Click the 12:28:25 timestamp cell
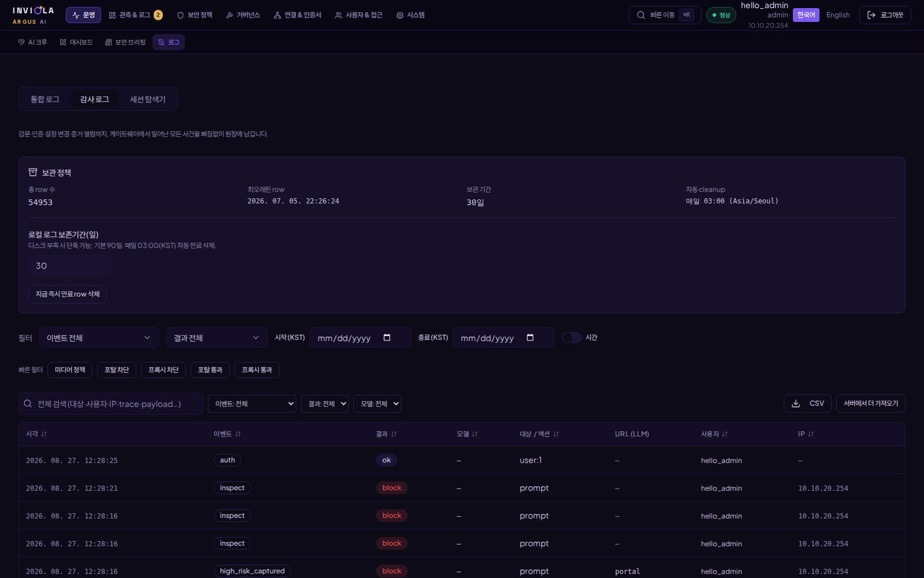Viewport: 924px width, 578px height. point(72,461)
